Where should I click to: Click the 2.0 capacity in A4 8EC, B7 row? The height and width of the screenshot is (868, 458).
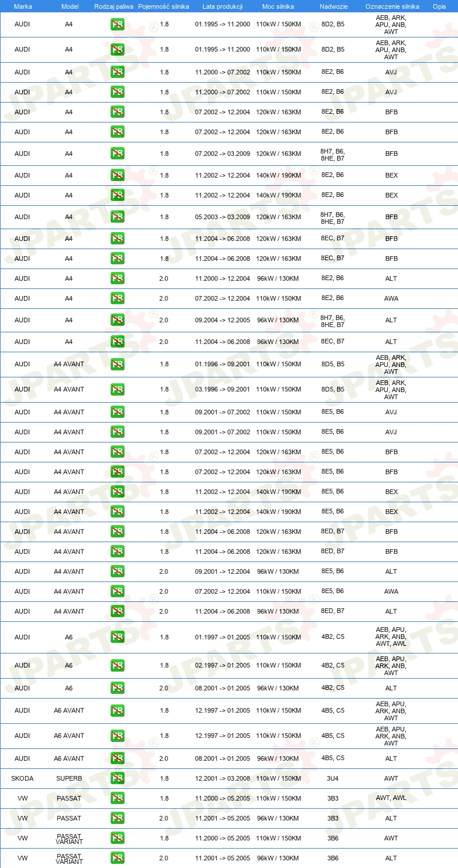click(164, 342)
